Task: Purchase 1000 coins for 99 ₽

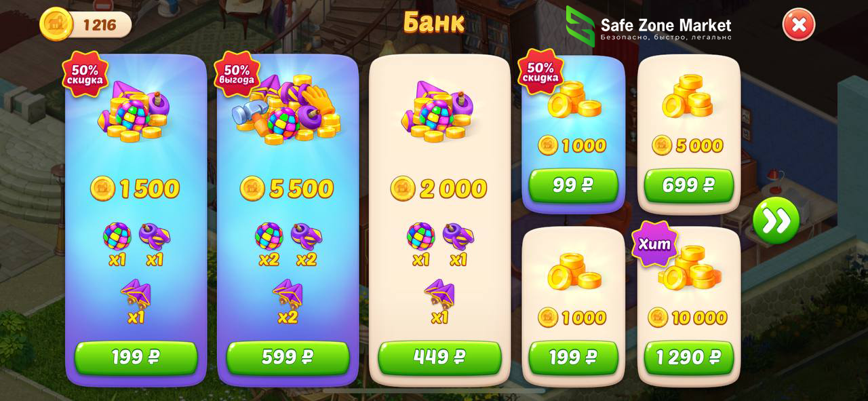Action: [573, 185]
